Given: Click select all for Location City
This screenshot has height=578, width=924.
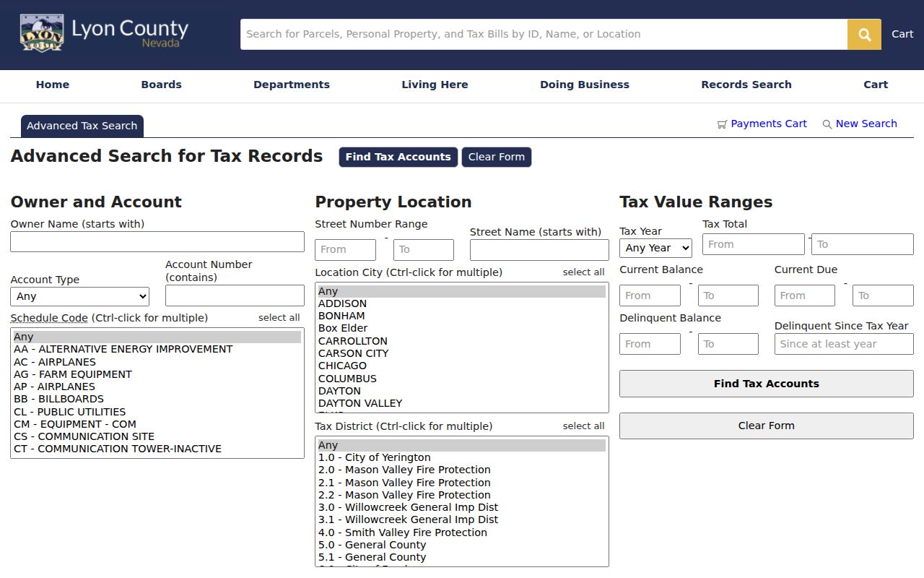Looking at the screenshot, I should click(x=584, y=272).
